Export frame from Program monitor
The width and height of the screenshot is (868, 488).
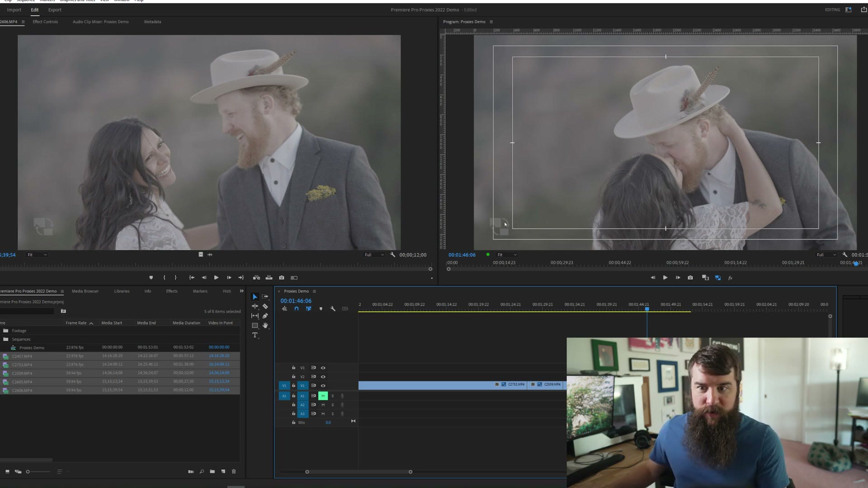tap(690, 277)
